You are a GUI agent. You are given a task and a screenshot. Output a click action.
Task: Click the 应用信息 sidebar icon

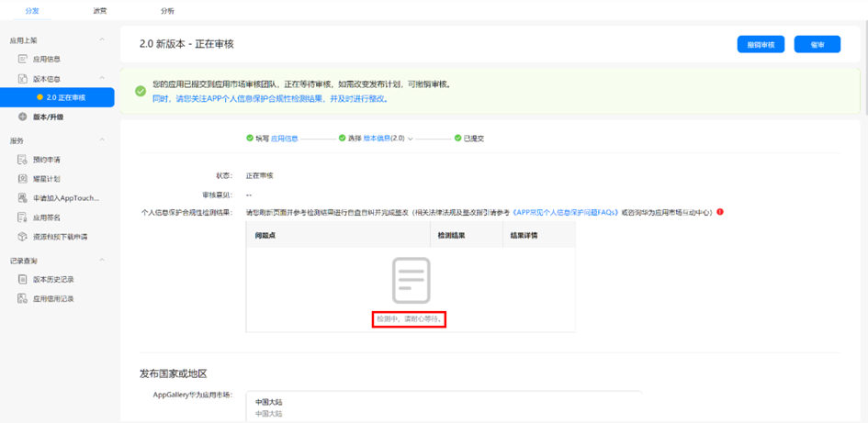point(24,60)
